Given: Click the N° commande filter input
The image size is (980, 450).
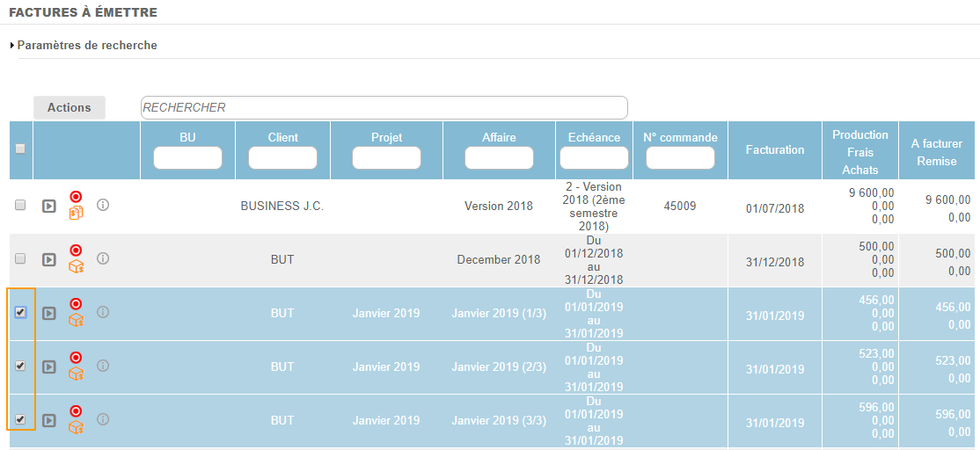Looking at the screenshot, I should pyautogui.click(x=680, y=158).
